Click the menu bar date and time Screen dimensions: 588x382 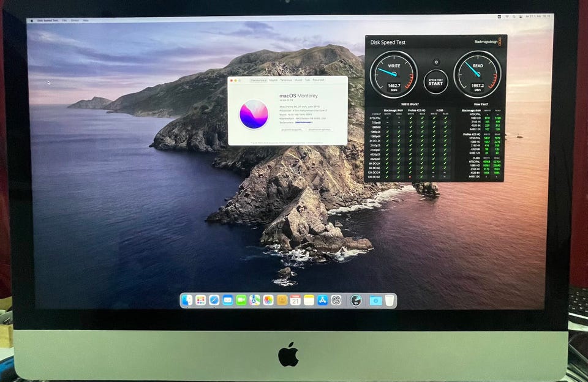click(538, 17)
